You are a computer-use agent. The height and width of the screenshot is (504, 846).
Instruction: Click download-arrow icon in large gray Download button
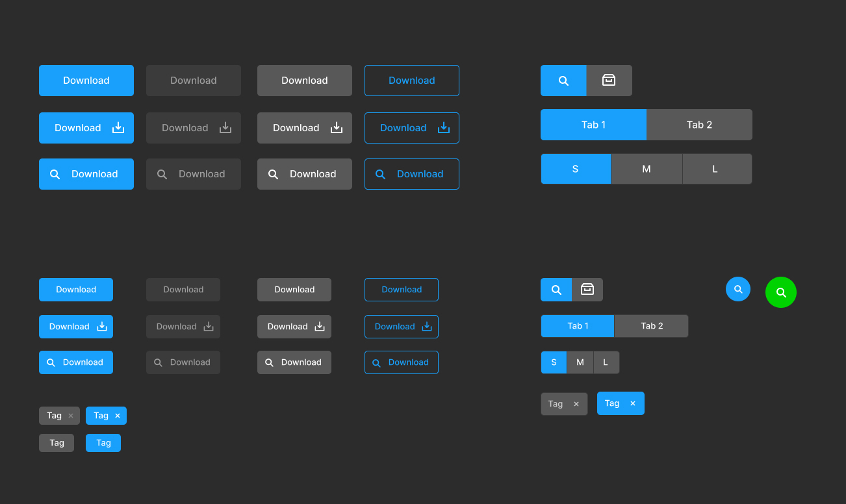pos(337,127)
